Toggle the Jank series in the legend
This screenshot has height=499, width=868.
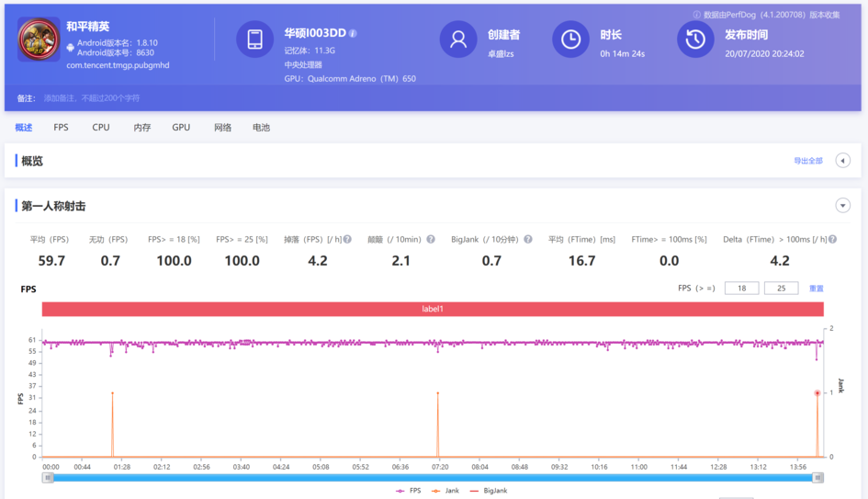tap(445, 491)
